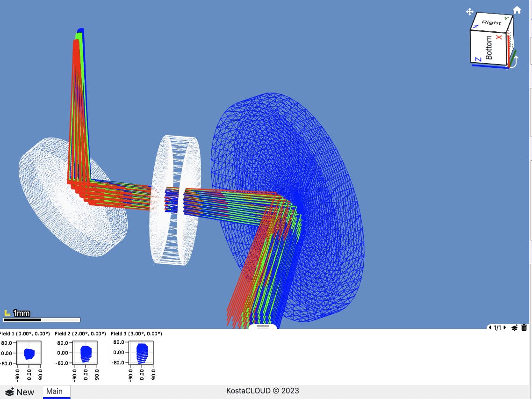This screenshot has width=532, height=399.
Task: Go to previous configuration with left arrow
Action: point(490,328)
